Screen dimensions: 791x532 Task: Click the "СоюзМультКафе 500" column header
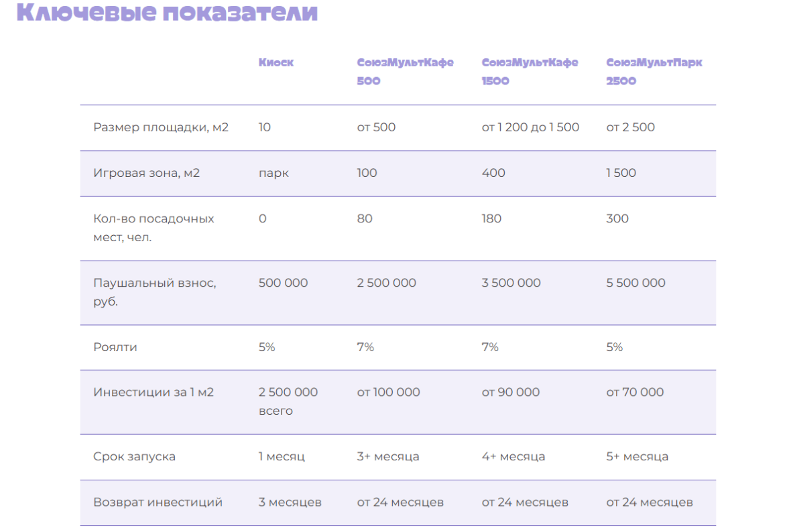click(x=405, y=72)
